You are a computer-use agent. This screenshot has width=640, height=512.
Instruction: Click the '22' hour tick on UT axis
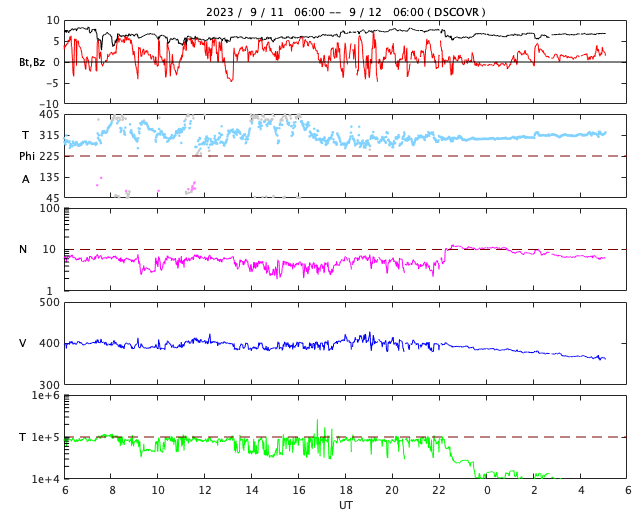(x=439, y=490)
